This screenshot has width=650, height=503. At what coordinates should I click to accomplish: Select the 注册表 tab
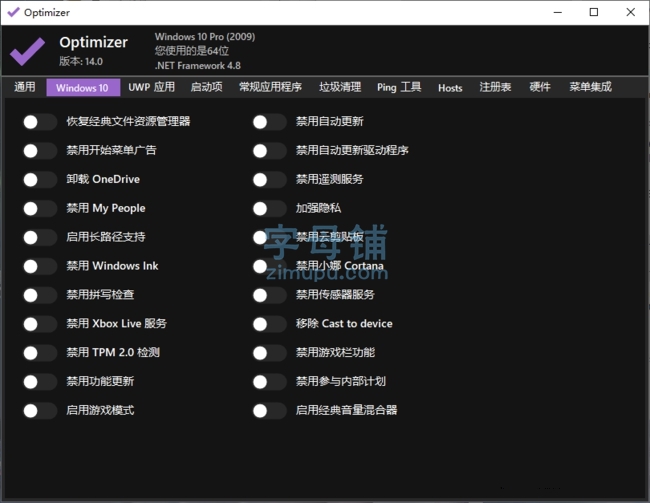[x=495, y=87]
